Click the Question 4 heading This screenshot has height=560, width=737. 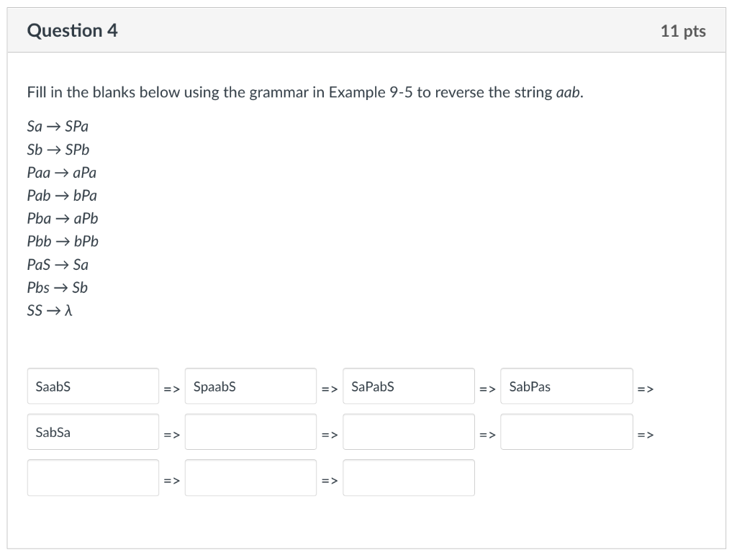(71, 30)
